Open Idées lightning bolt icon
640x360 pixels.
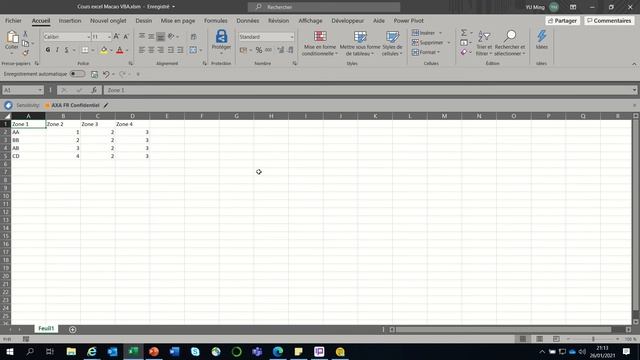(542, 36)
